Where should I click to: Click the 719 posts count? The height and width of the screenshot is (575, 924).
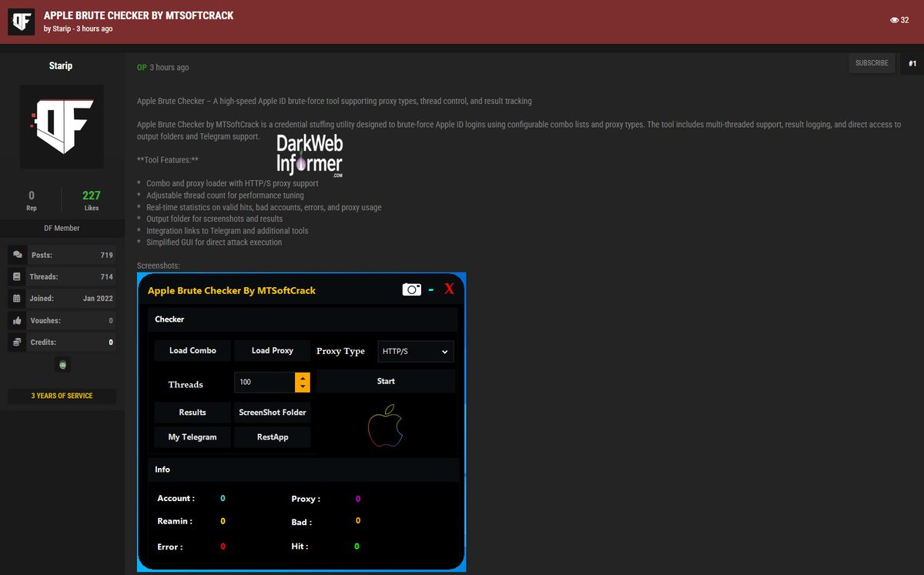coord(106,255)
